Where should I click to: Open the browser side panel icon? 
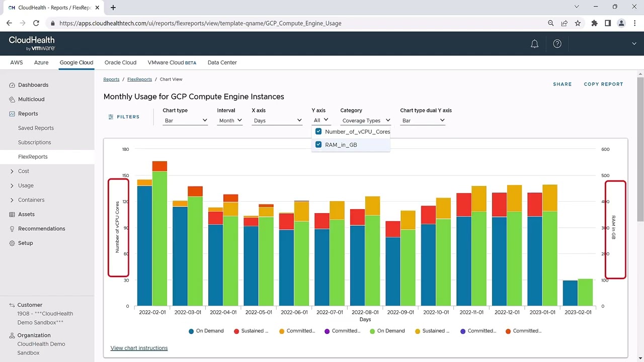(608, 23)
